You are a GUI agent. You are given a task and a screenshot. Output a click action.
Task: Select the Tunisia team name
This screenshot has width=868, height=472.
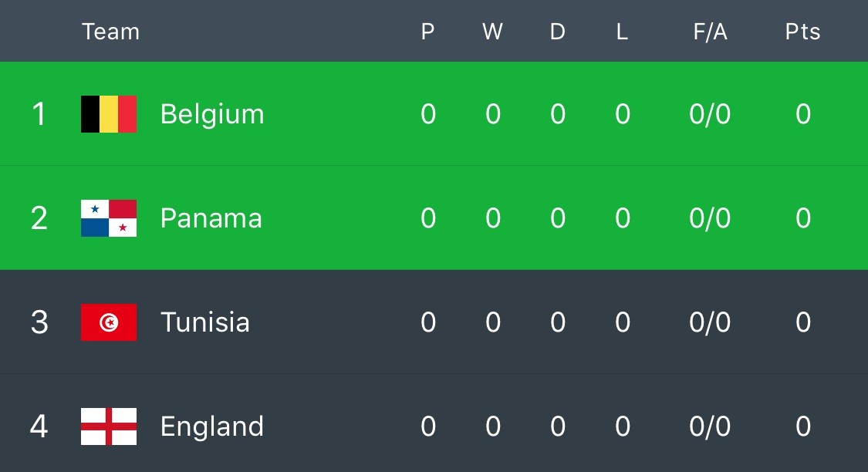(x=204, y=322)
